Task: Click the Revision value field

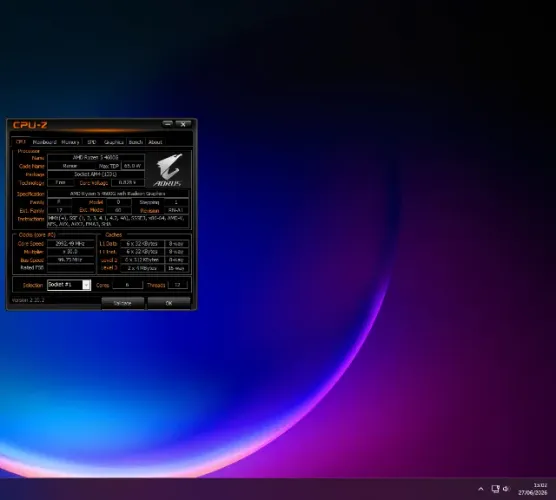Action: (x=176, y=210)
